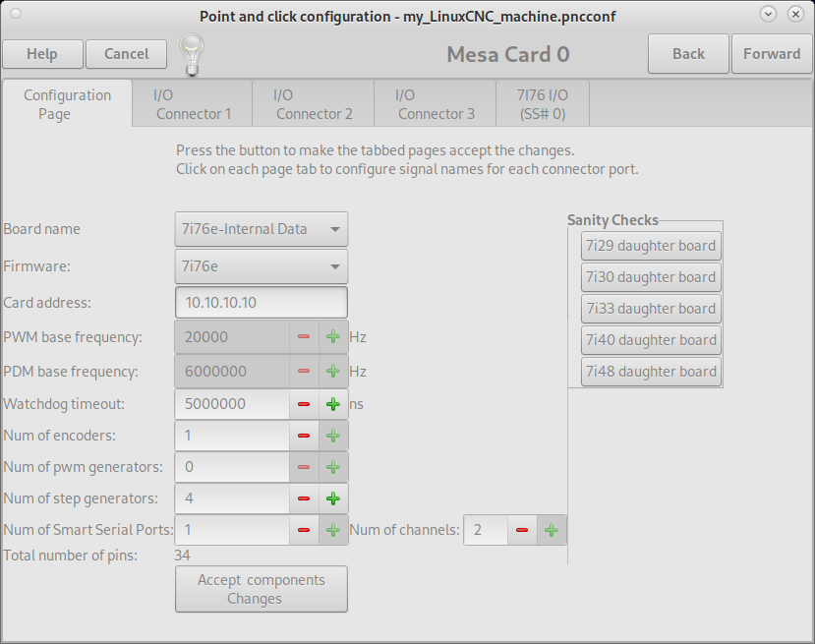Open 7I76 I/O (SS# 0) tab

click(543, 104)
